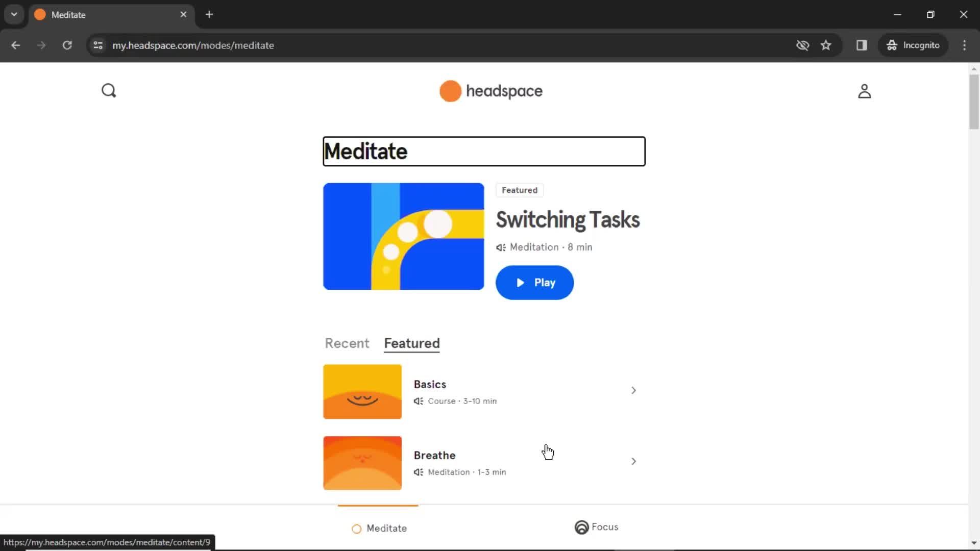Switch to the Recent tab

coord(347,343)
